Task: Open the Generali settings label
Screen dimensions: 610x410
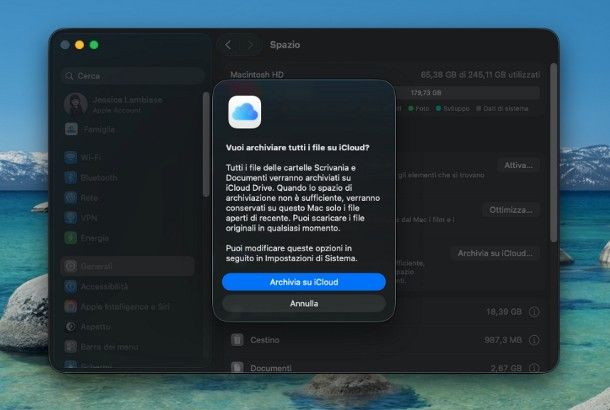Action: 96,266
